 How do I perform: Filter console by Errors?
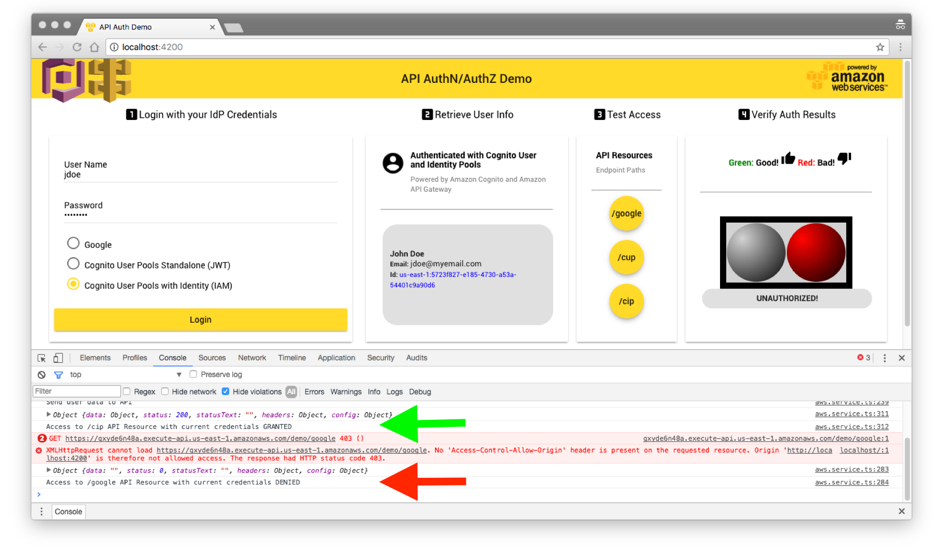click(314, 392)
